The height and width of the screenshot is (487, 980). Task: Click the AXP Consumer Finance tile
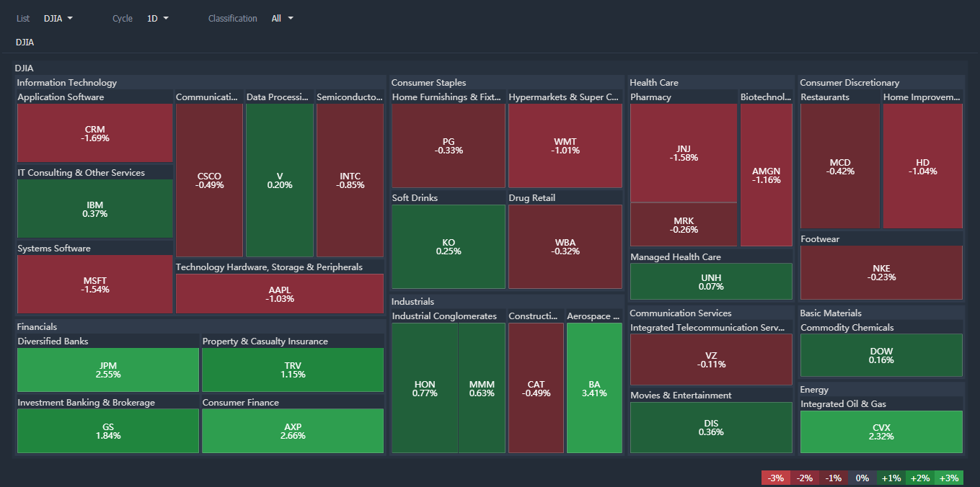point(292,431)
